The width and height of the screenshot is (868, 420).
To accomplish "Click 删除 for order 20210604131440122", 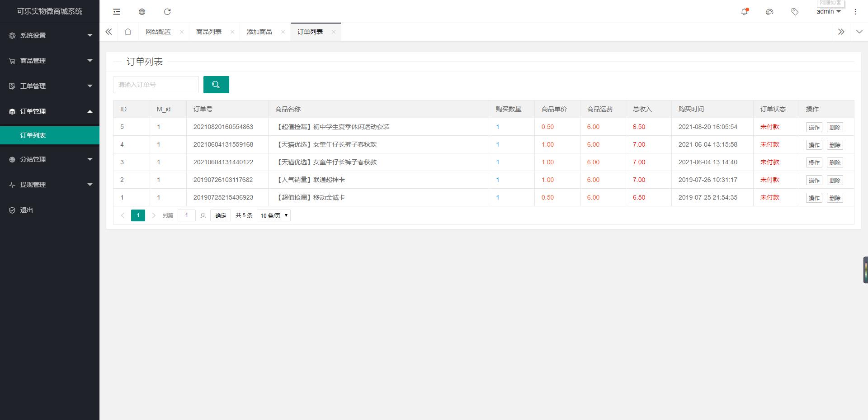I will [835, 162].
